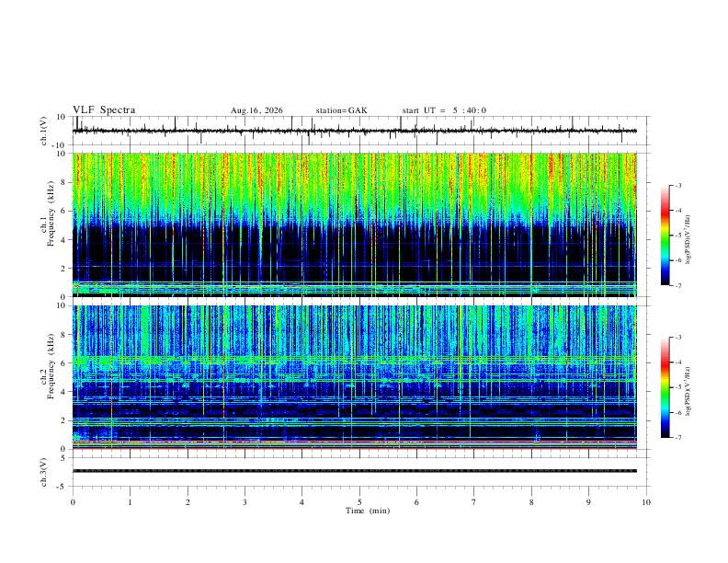This screenshot has width=728, height=563.
Task: Click inside the ch.2 spectrogram panel
Action: click(x=355, y=377)
